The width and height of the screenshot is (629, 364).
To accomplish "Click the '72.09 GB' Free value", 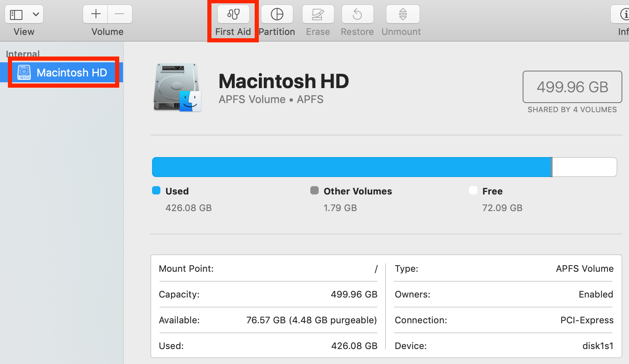I will (x=502, y=208).
